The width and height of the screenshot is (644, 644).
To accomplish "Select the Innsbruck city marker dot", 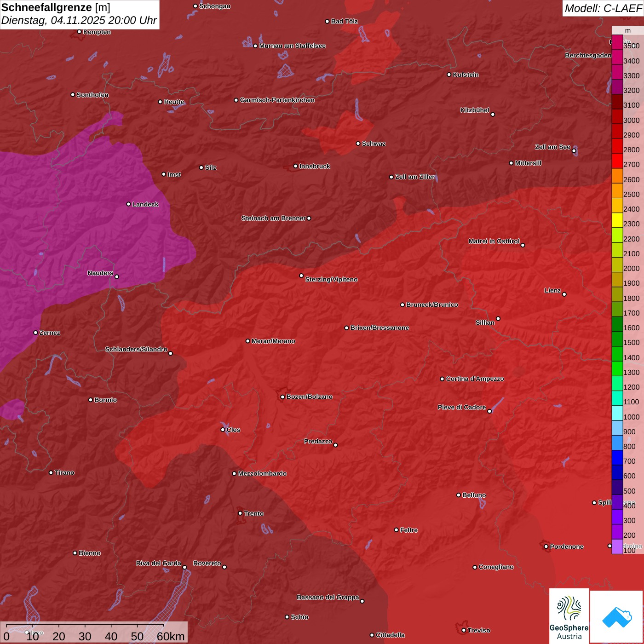I will 296,166.
